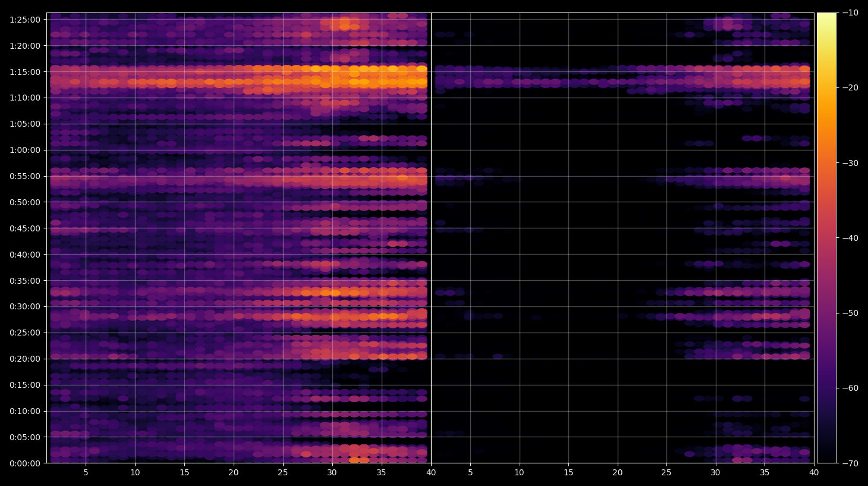Click the 1:00:00 time axis label
Image resolution: width=868 pixels, height=486 pixels.
[25, 150]
